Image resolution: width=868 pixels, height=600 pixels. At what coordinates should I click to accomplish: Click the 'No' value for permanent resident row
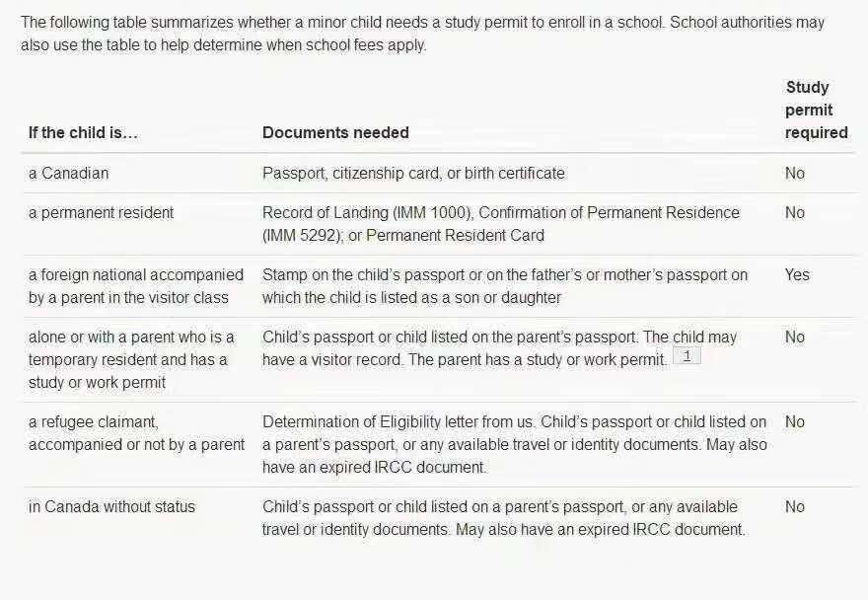[x=795, y=212]
